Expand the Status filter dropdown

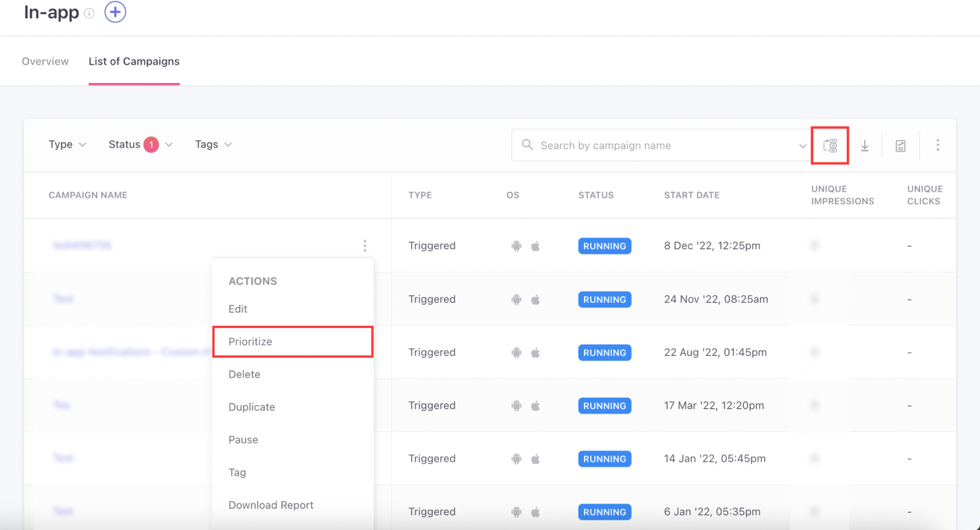coord(140,144)
